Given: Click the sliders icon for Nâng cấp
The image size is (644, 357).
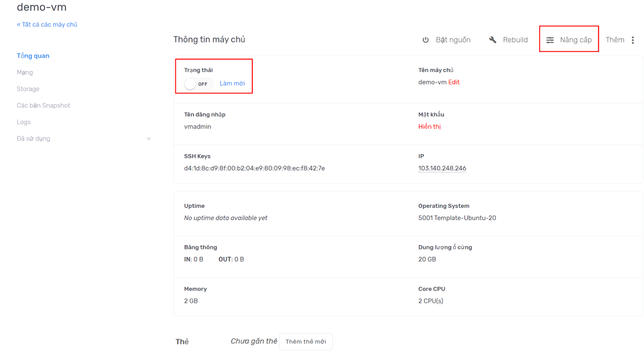Looking at the screenshot, I should tap(550, 40).
